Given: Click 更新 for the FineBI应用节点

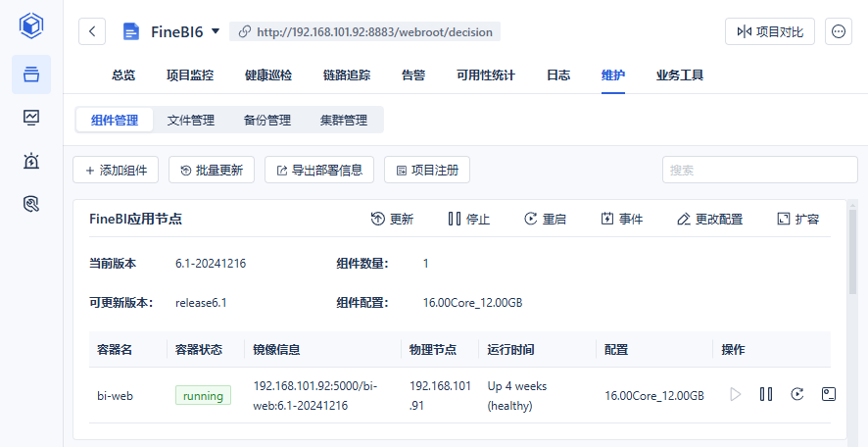Looking at the screenshot, I should coord(392,220).
